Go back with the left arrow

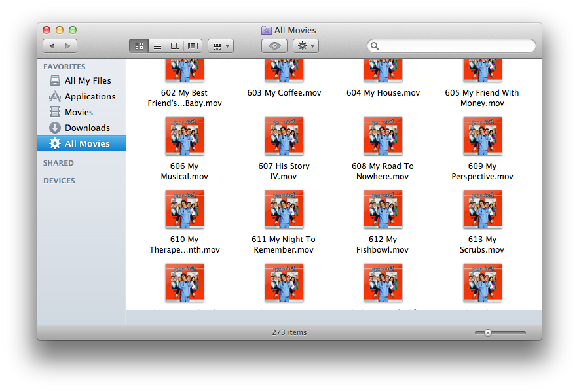point(52,46)
